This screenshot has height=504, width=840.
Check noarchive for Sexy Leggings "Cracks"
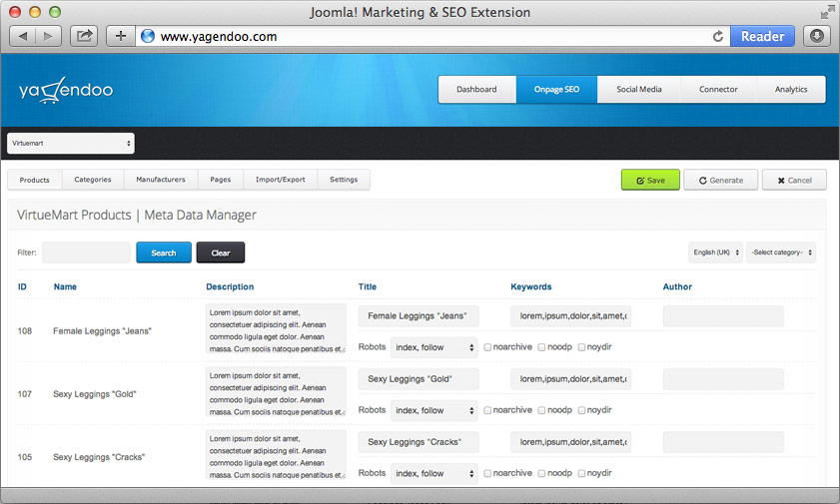pyautogui.click(x=487, y=473)
